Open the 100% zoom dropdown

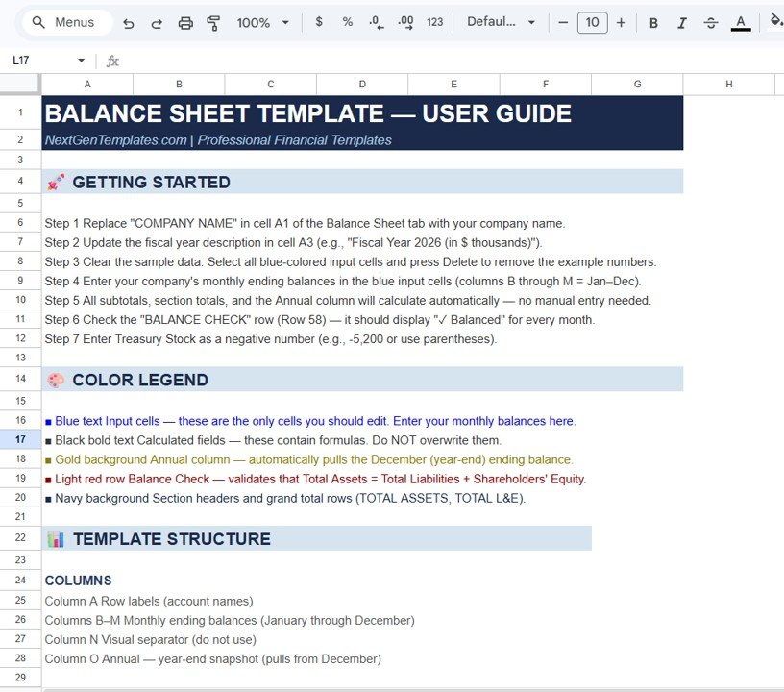tap(263, 22)
